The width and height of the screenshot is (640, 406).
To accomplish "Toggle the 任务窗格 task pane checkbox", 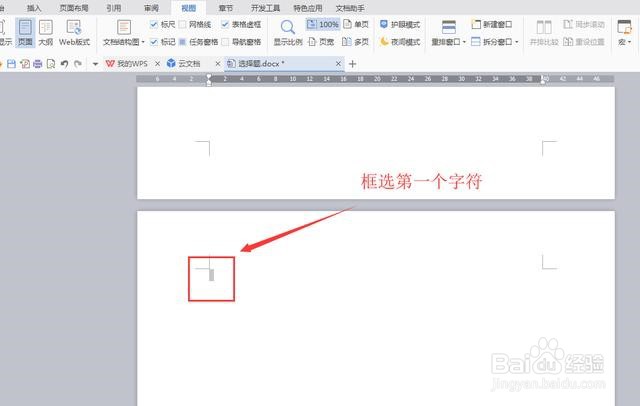I will 182,42.
